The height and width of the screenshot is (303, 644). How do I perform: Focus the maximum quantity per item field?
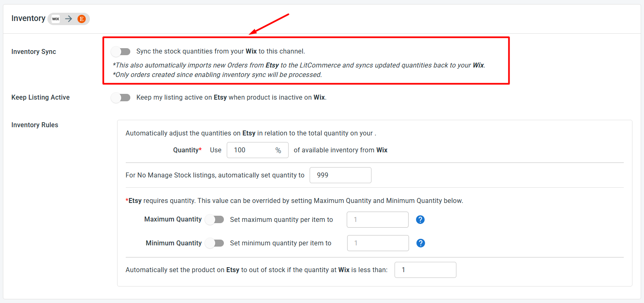pyautogui.click(x=378, y=219)
